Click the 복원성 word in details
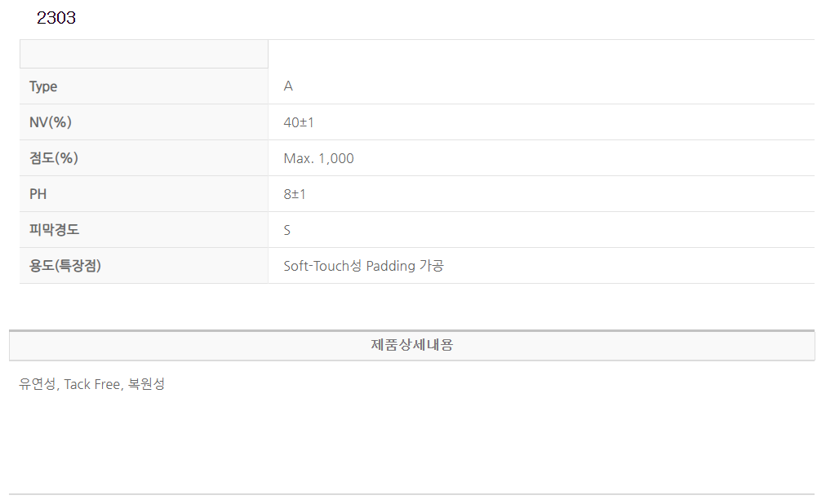Screen dimensions: 826x504 [x=147, y=384]
